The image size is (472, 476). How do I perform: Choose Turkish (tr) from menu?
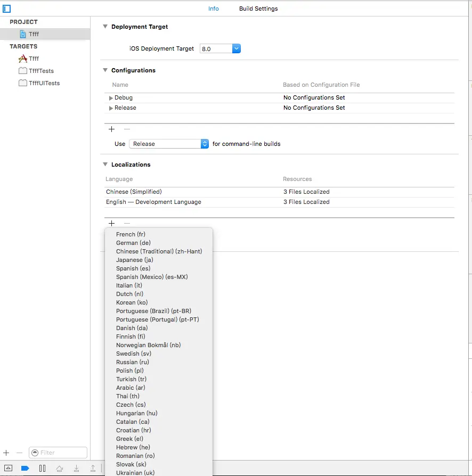coord(159,379)
